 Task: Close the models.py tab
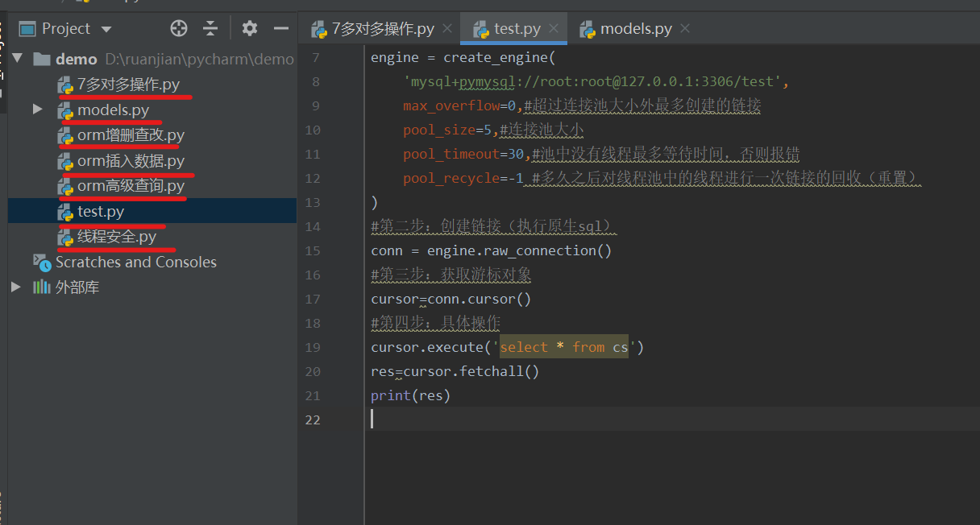685,29
